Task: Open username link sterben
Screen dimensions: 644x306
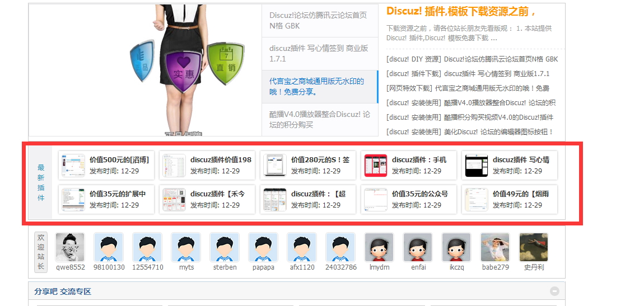Action: click(225, 267)
